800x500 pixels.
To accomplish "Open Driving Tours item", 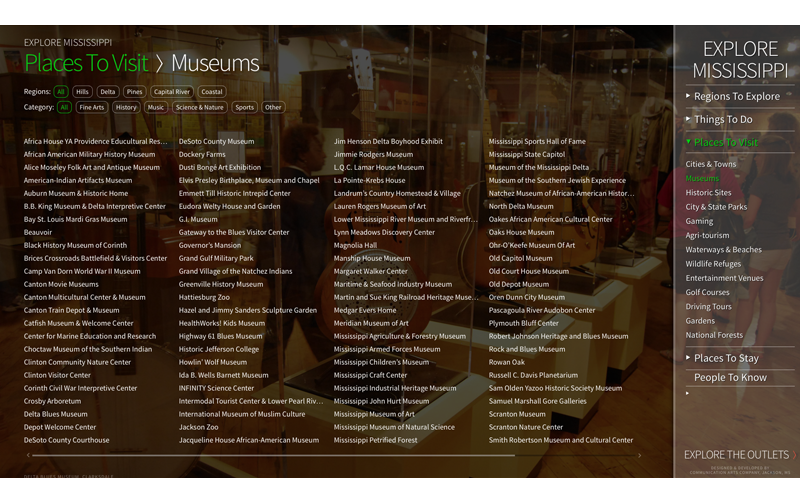I will (x=708, y=307).
